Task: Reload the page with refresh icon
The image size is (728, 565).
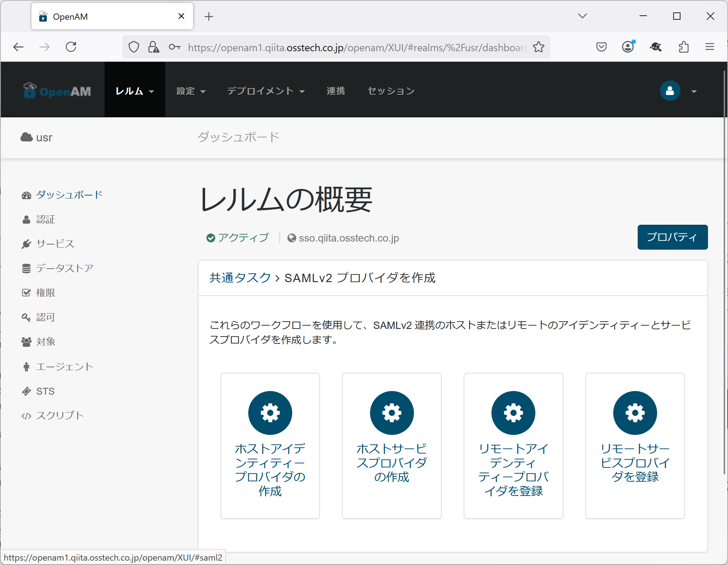Action: (x=71, y=47)
